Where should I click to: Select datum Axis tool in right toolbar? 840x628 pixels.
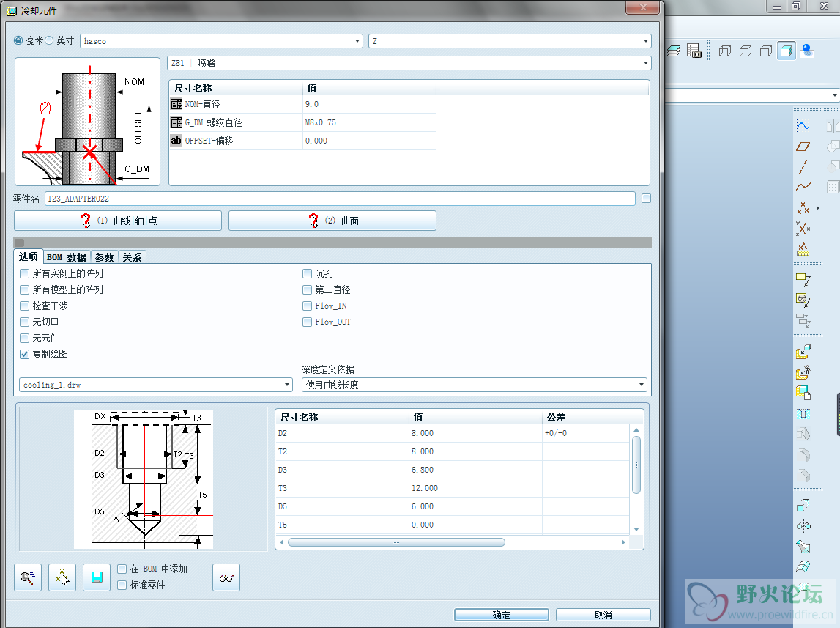(x=803, y=166)
